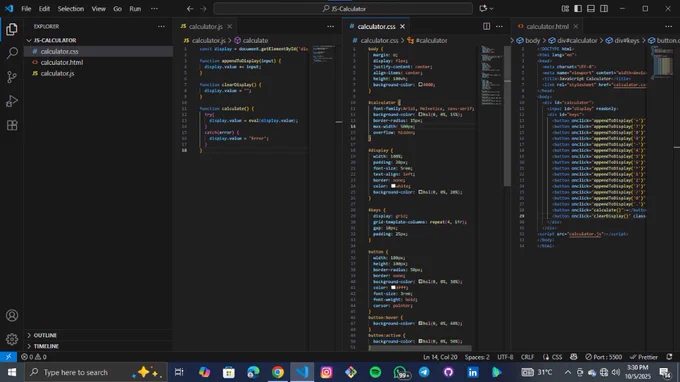This screenshot has height=382, width=680.
Task: Open the Copilot dropdown arrow in title bar
Action: click(x=491, y=9)
